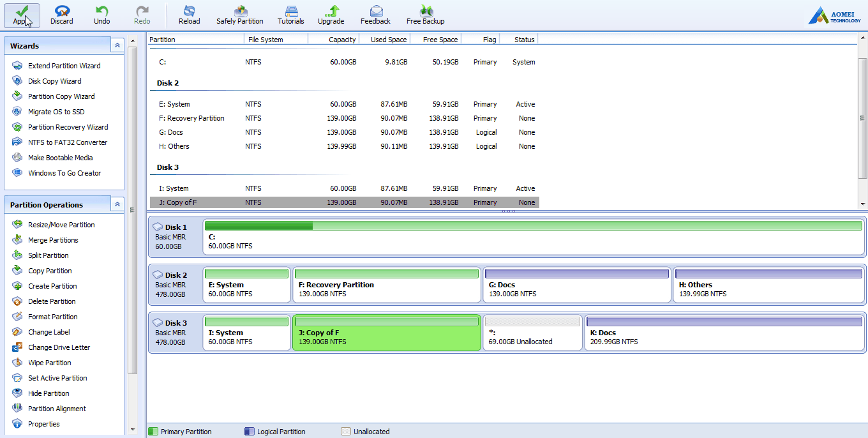
Task: Open Migrate OS to SSD wizard
Action: click(x=56, y=112)
